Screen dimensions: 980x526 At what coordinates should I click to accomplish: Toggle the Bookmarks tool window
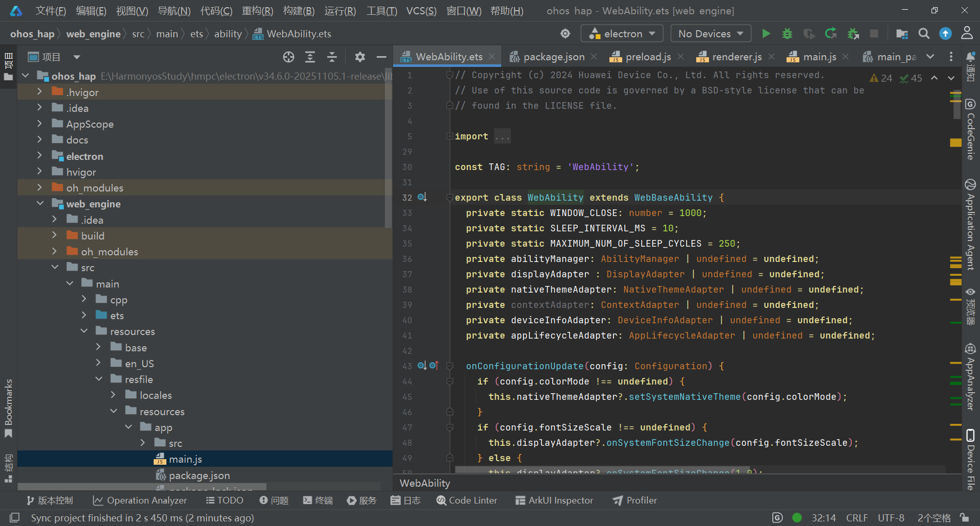coord(8,409)
